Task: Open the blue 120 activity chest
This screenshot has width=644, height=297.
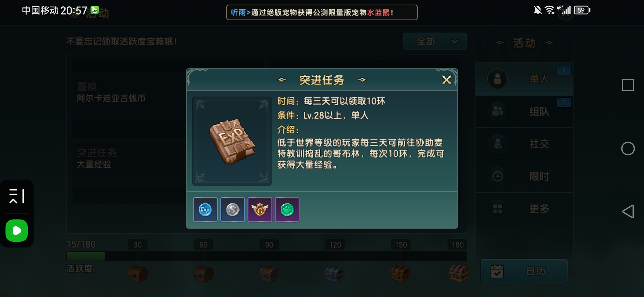Action: click(x=335, y=274)
